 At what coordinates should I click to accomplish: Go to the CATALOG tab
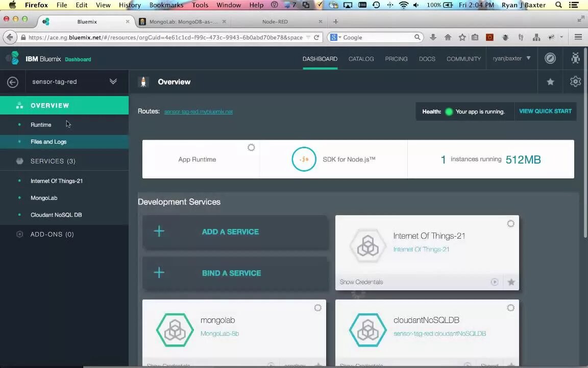pyautogui.click(x=361, y=59)
